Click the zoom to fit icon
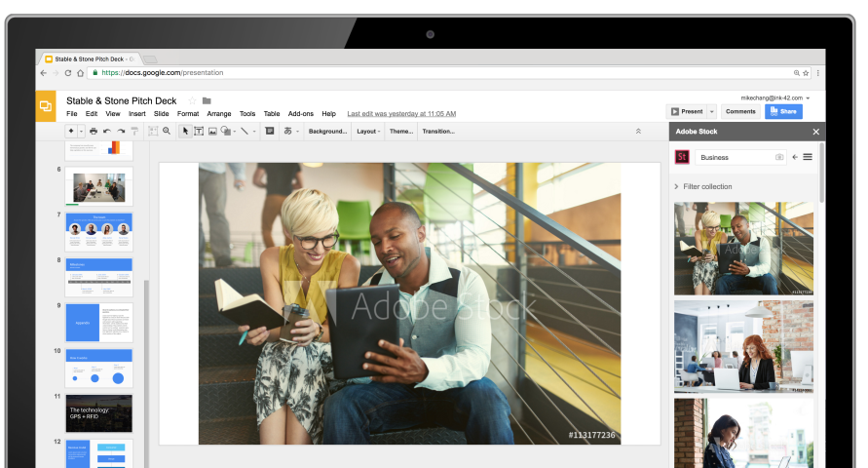The height and width of the screenshot is (468, 868). tap(153, 132)
